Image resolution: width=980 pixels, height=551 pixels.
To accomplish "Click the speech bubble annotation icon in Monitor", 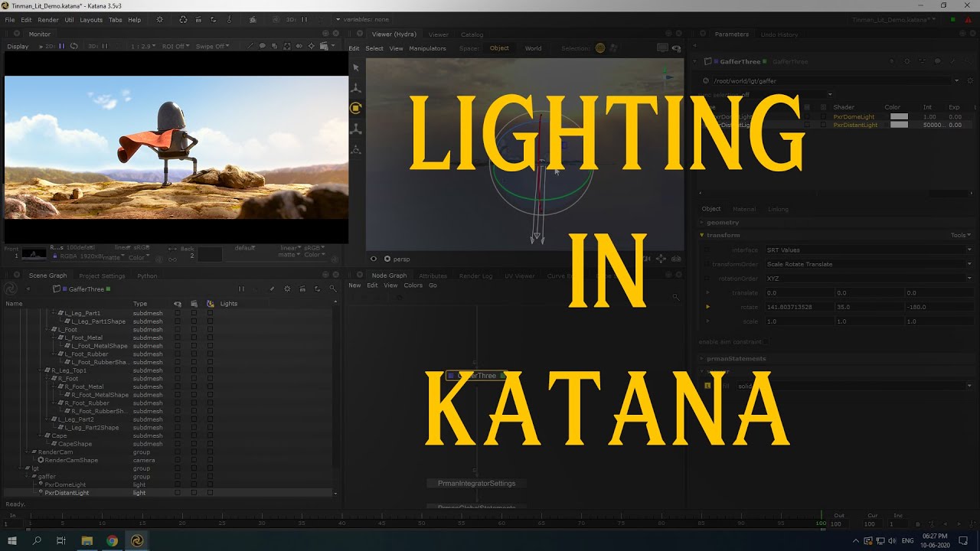I will click(262, 46).
